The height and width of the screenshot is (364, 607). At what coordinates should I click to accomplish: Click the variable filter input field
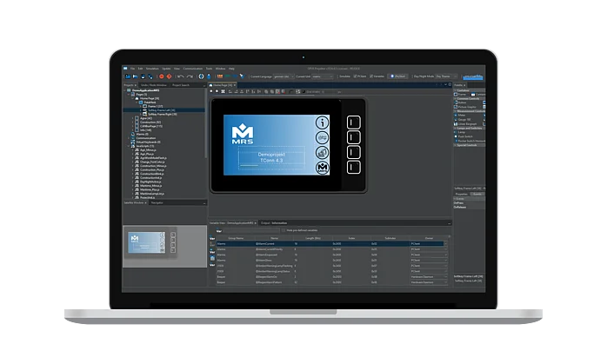pyautogui.click(x=250, y=231)
